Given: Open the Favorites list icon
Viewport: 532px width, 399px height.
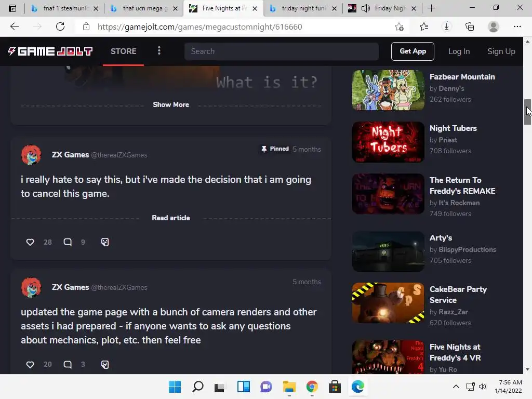Looking at the screenshot, I should [424, 26].
